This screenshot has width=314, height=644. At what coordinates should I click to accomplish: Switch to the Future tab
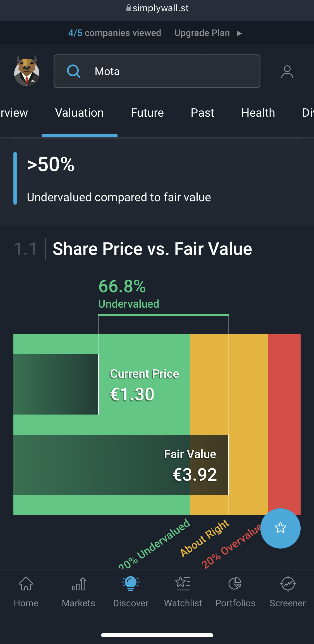click(x=147, y=113)
